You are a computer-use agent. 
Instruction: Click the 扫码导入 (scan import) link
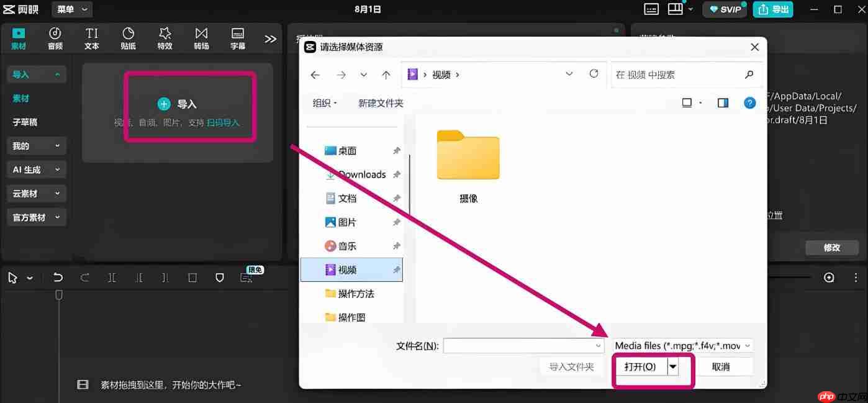pyautogui.click(x=222, y=122)
